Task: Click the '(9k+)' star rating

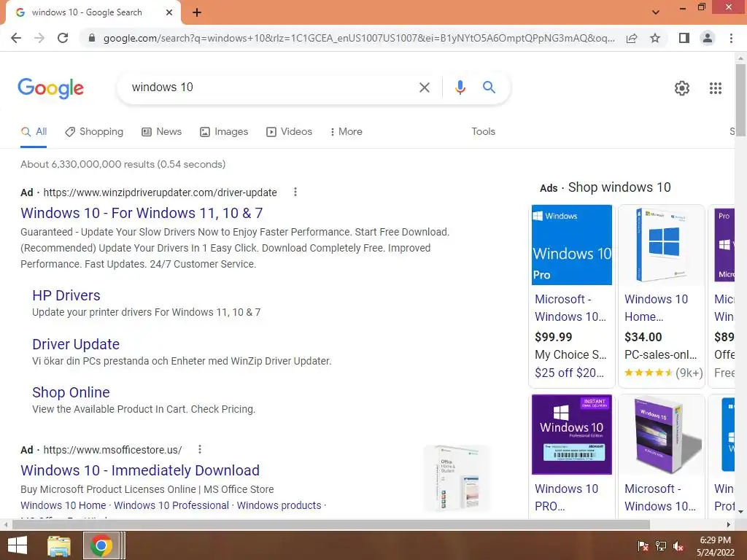Action: [664, 373]
